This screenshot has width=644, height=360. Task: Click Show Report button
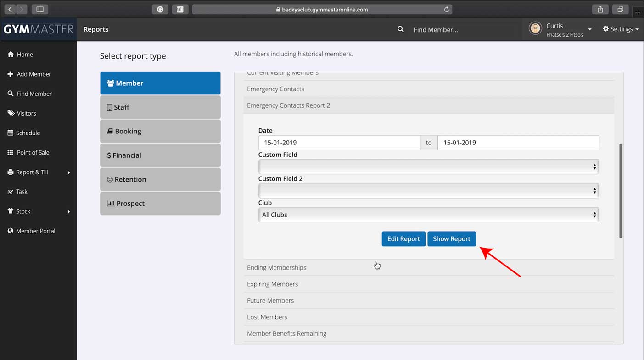coord(452,239)
